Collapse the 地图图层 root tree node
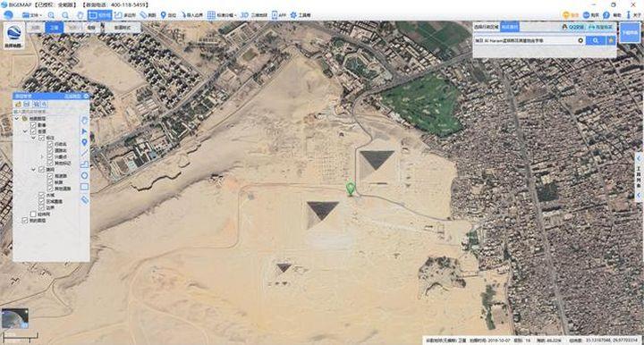 [x=17, y=118]
